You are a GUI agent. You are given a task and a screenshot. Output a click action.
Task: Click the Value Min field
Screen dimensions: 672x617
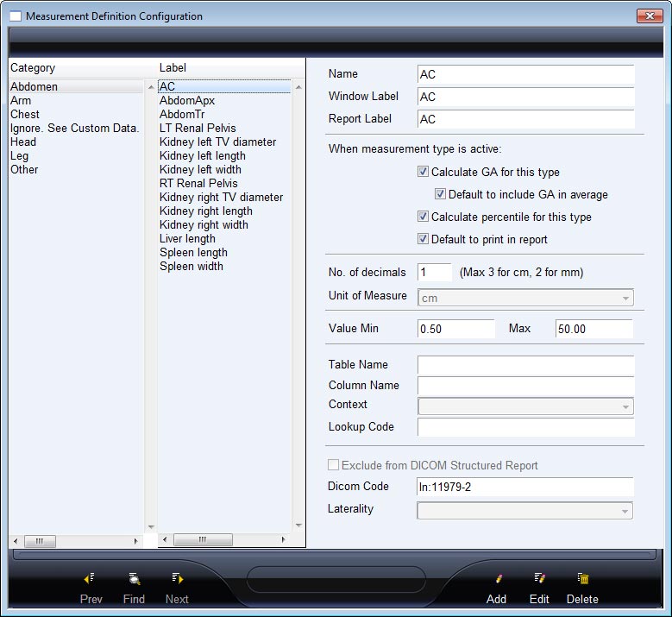pos(456,329)
